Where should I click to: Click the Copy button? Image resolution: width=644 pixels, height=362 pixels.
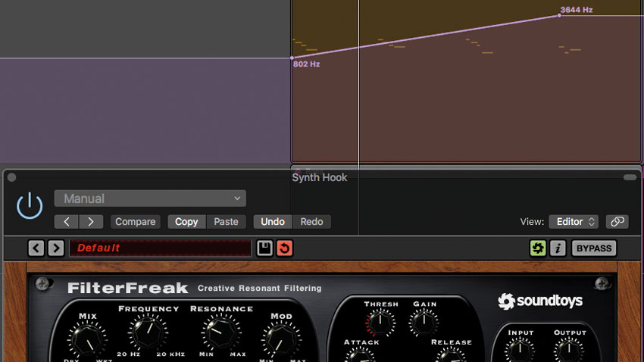pyautogui.click(x=186, y=222)
